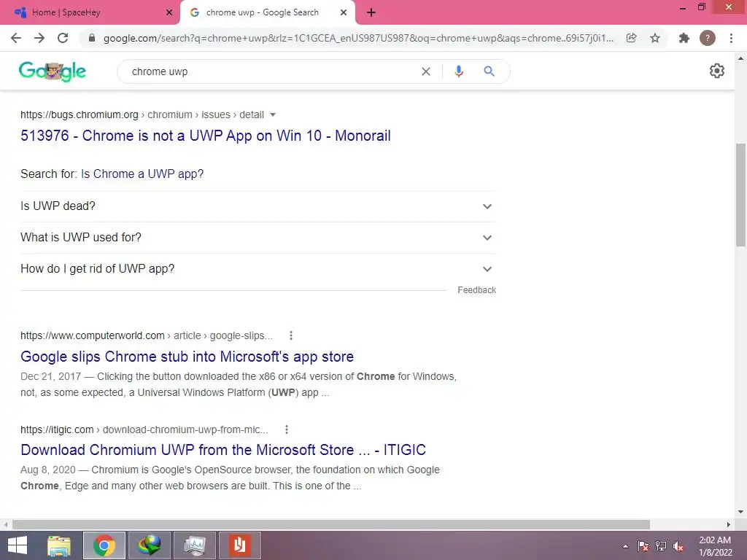Click the horizontal scrollbar right arrow

click(x=729, y=524)
